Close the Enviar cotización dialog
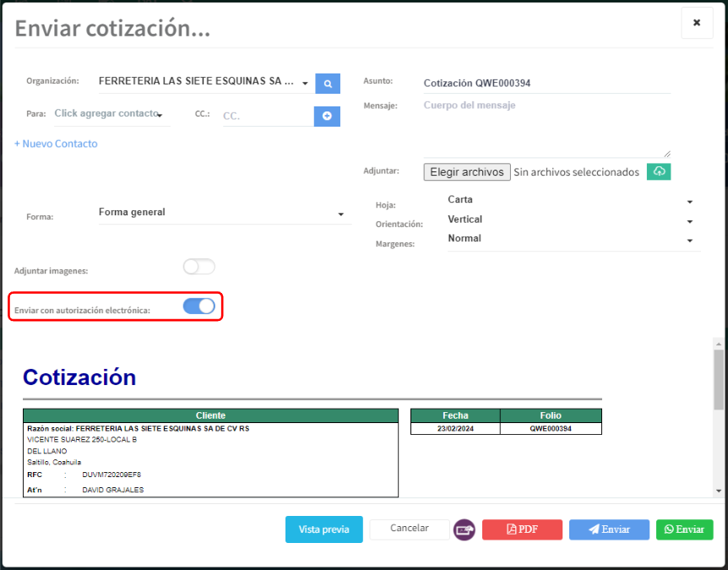 point(697,23)
